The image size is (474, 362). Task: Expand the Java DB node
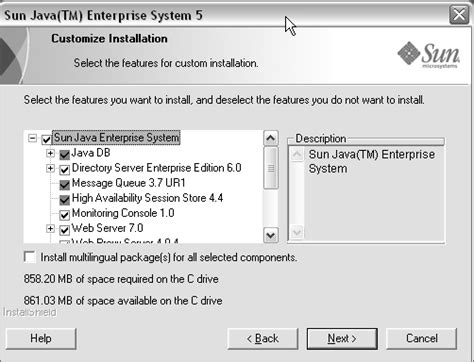pyautogui.click(x=50, y=153)
